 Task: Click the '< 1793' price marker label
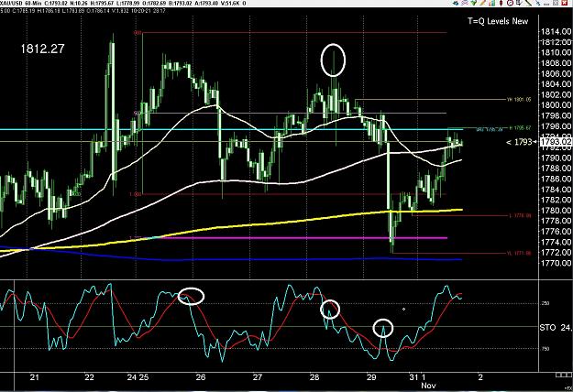point(519,142)
